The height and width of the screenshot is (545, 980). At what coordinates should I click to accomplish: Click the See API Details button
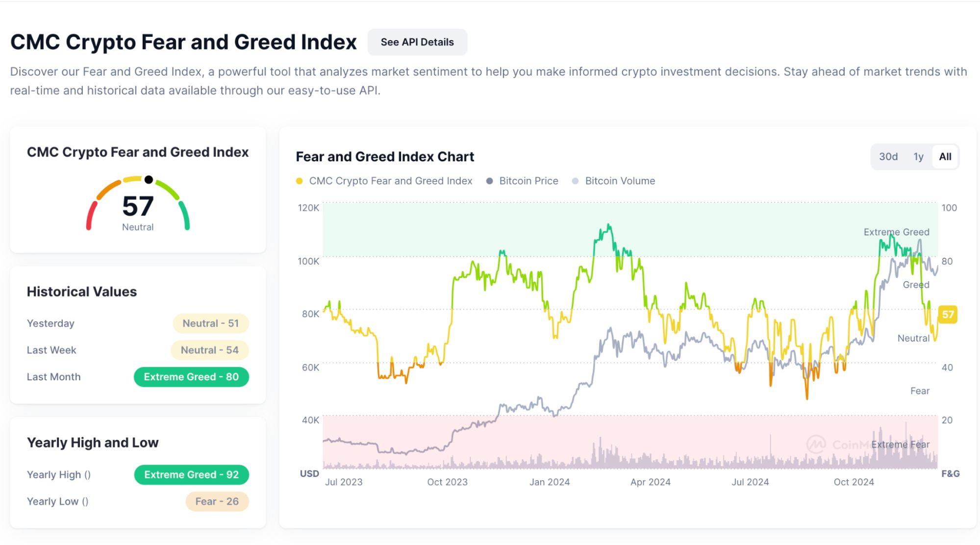tap(417, 42)
